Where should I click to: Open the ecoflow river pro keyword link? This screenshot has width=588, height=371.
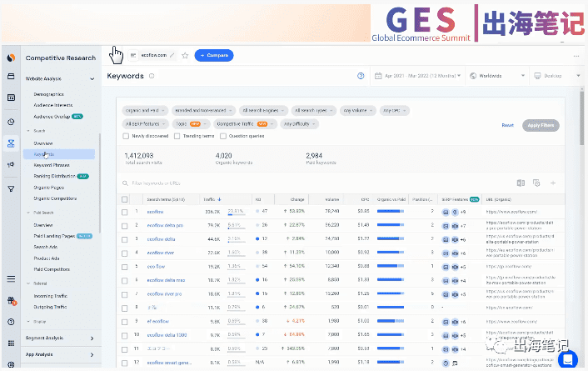click(164, 294)
